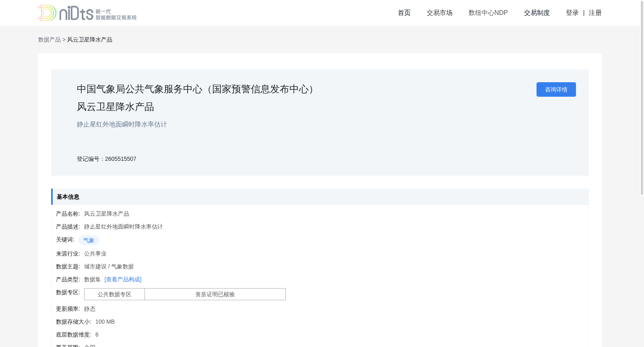
Task: Open the 首页 menu item
Action: coord(404,13)
